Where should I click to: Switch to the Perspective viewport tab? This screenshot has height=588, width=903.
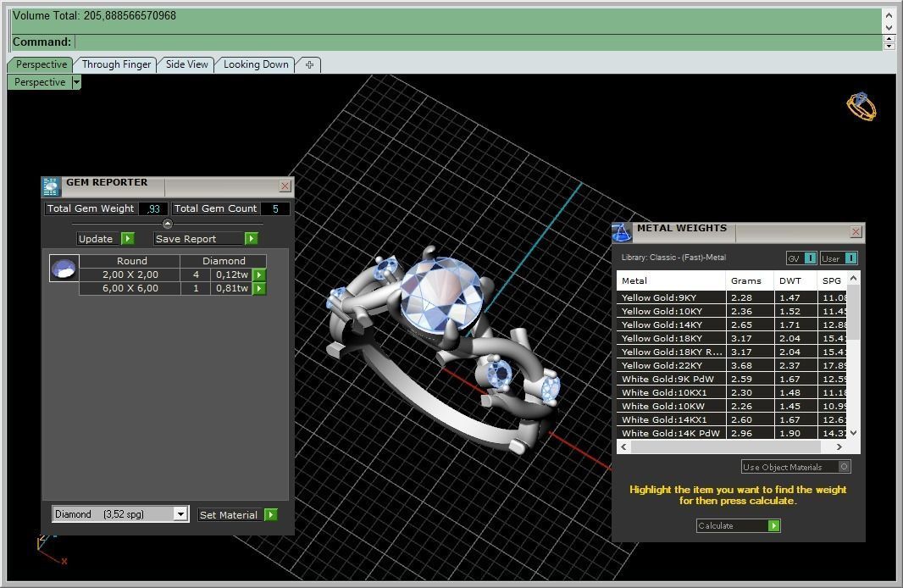(x=41, y=64)
